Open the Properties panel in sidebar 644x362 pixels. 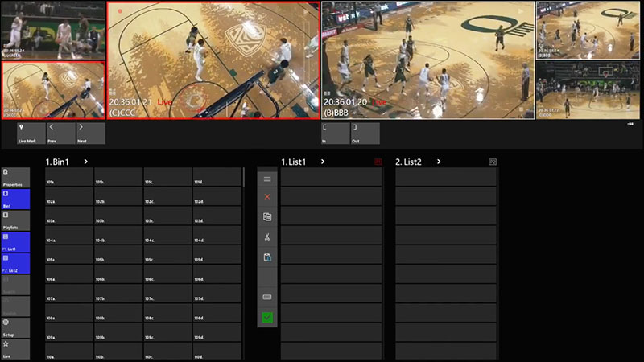pos(14,178)
